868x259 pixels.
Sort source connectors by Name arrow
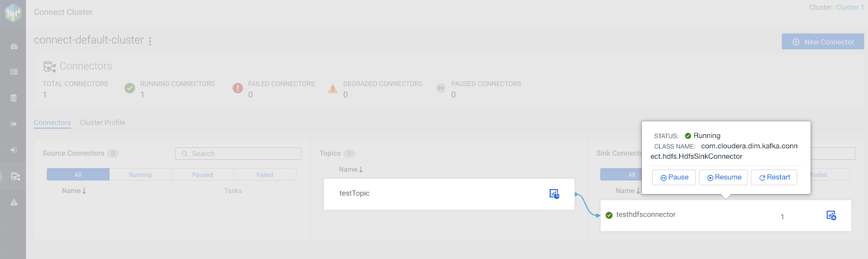tap(84, 191)
